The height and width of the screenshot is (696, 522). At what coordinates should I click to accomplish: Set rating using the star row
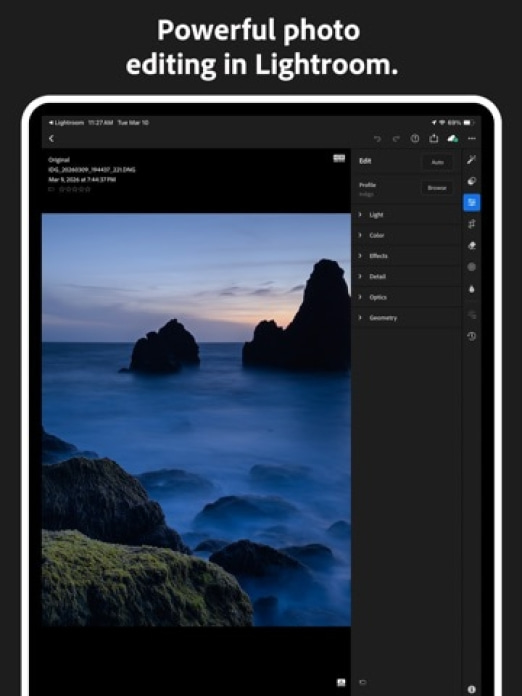tap(75, 189)
